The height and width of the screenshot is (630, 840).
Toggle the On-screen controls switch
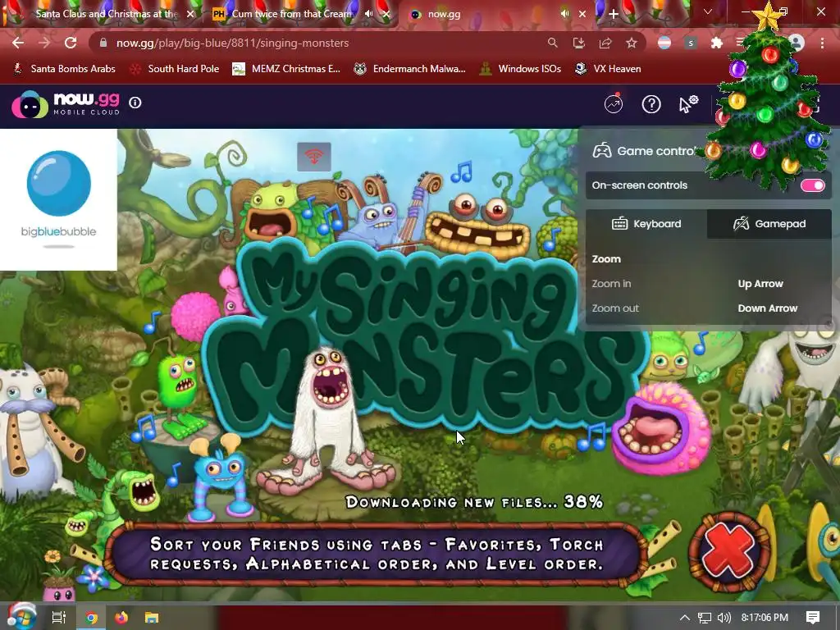[812, 185]
